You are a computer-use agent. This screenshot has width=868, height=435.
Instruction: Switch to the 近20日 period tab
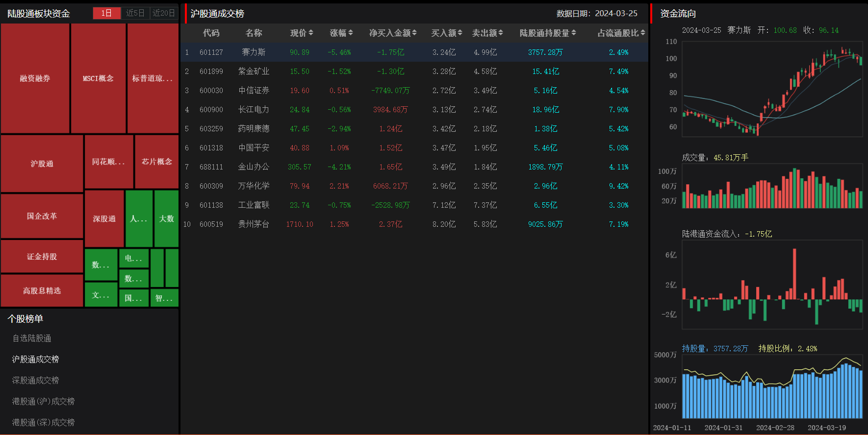[x=164, y=13]
